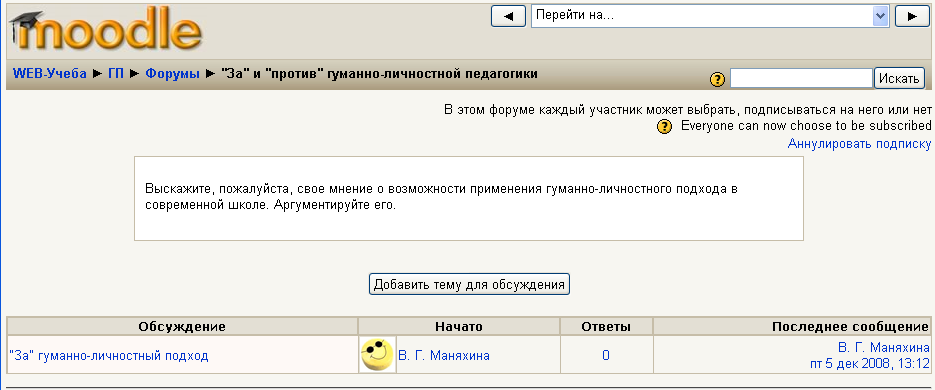This screenshot has width=935, height=390.
Task: Open the ГП course breadcrumb link
Action: point(116,74)
